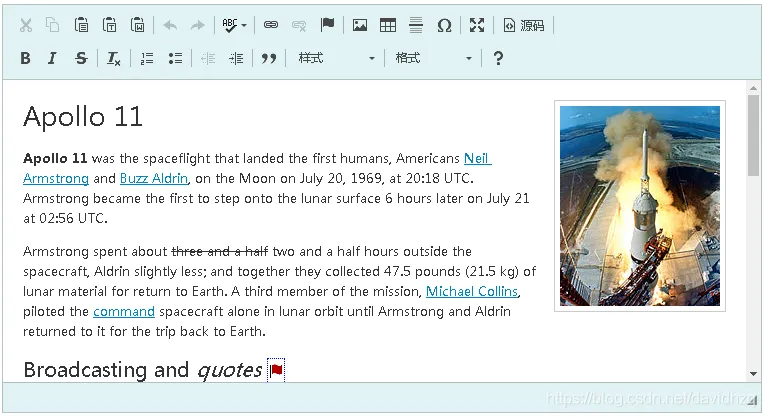
Task: Open the Link dialog via the chain icon
Action: click(271, 25)
